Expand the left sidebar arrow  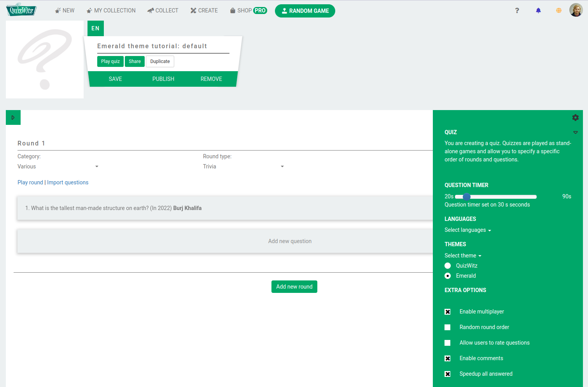(13, 117)
